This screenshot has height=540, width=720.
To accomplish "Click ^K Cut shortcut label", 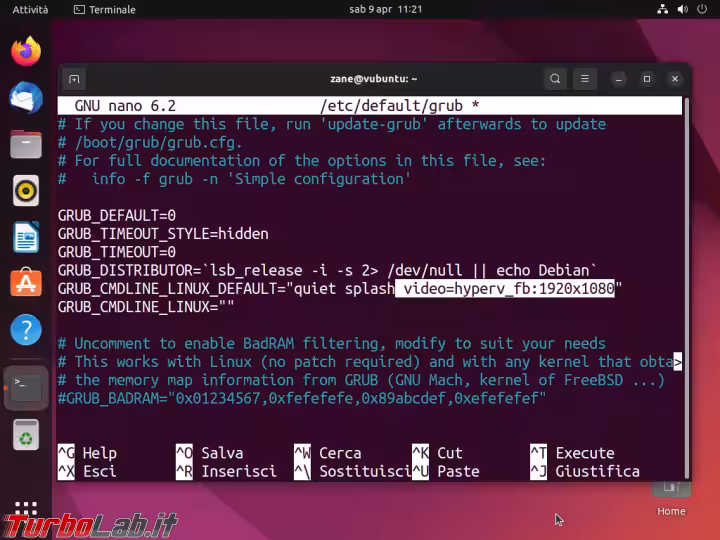I will pos(437,453).
